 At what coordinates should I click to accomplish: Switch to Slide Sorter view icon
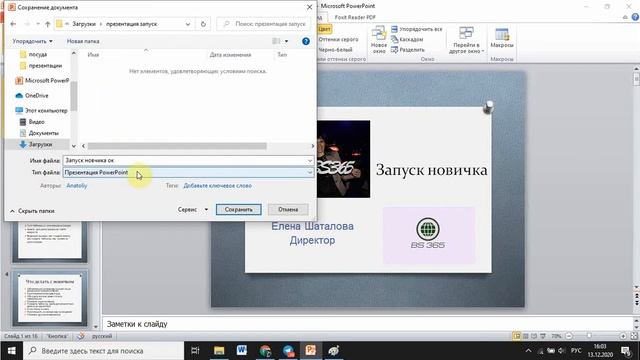525,336
